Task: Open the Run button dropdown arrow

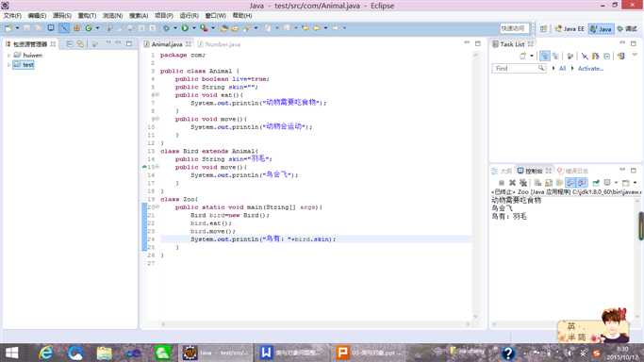Action: coord(194,28)
